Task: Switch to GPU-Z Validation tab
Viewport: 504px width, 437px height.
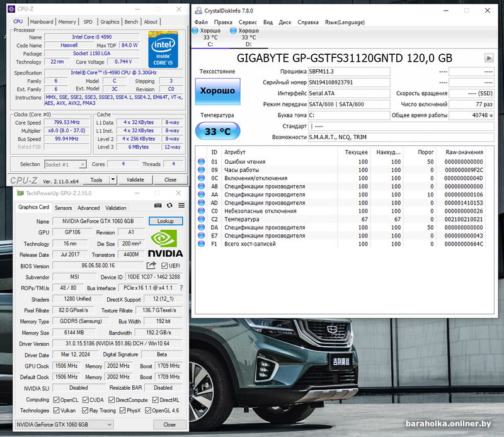Action: click(x=116, y=208)
